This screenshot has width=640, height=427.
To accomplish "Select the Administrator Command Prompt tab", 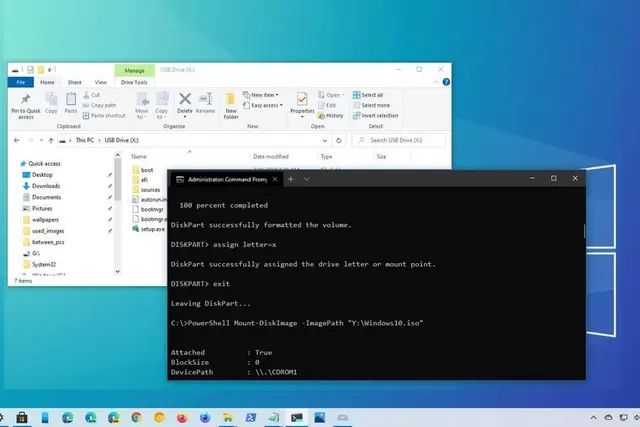I will [x=227, y=179].
